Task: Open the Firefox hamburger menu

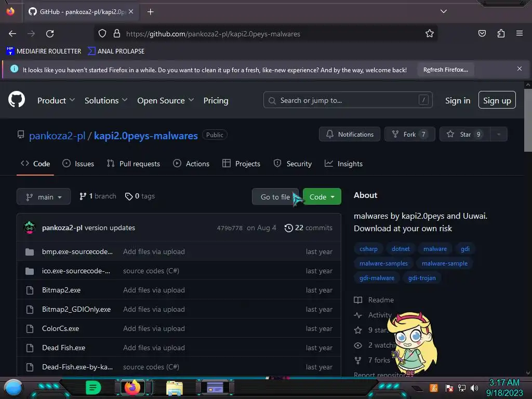Action: pyautogui.click(x=520, y=33)
